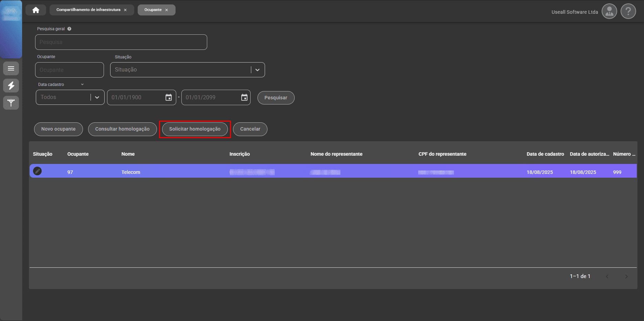Expand the Todos period dropdown
This screenshot has height=321, width=644.
point(97,98)
